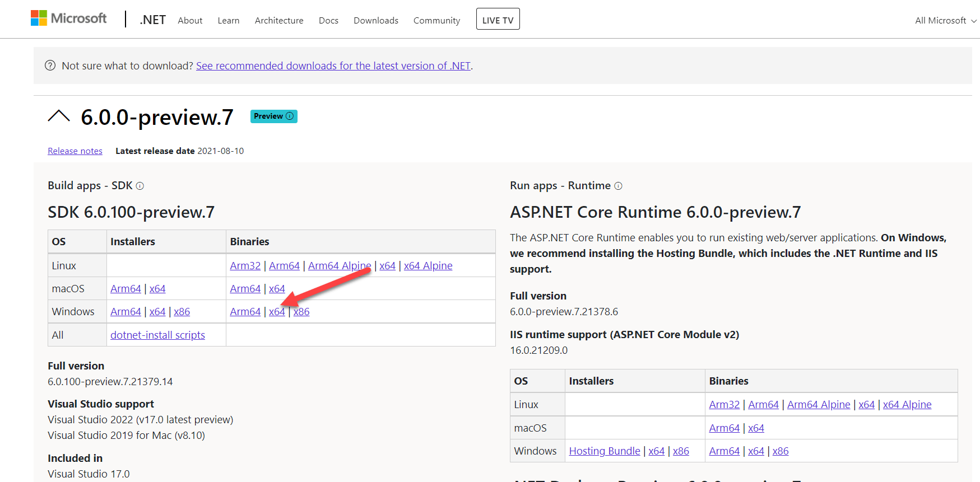Expand the All Microsoft dropdown
This screenshot has width=980, height=482.
tap(945, 21)
